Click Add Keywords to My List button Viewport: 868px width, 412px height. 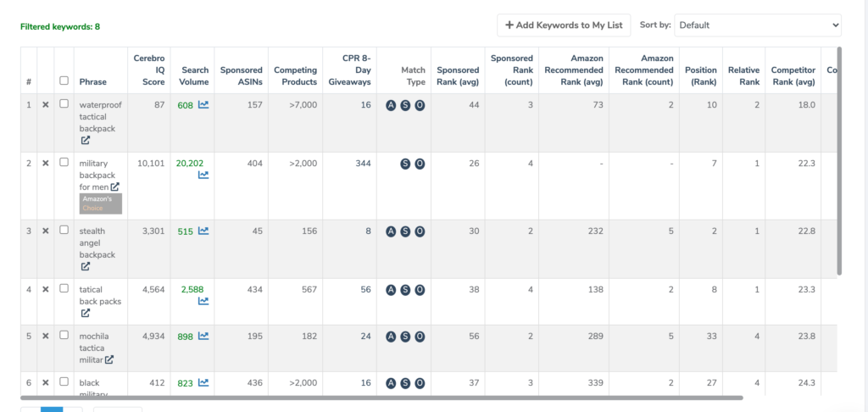(564, 25)
